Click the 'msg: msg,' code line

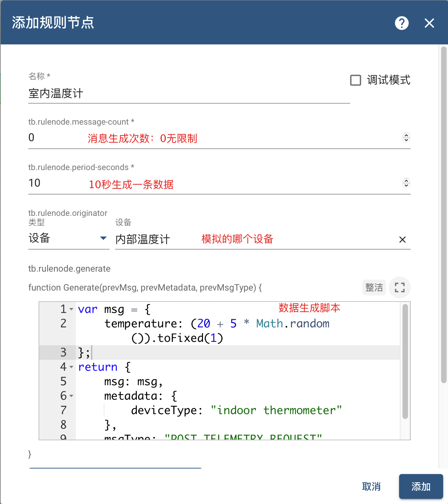tap(133, 382)
